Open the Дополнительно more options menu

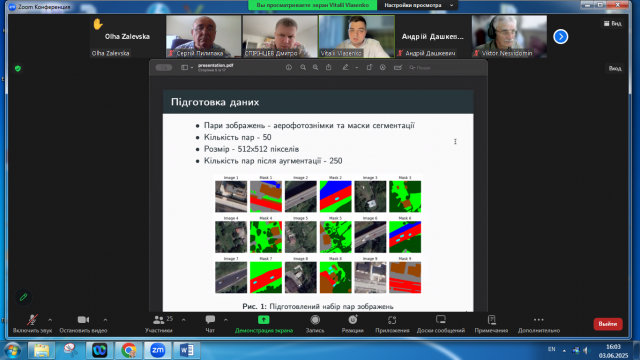coord(539,324)
